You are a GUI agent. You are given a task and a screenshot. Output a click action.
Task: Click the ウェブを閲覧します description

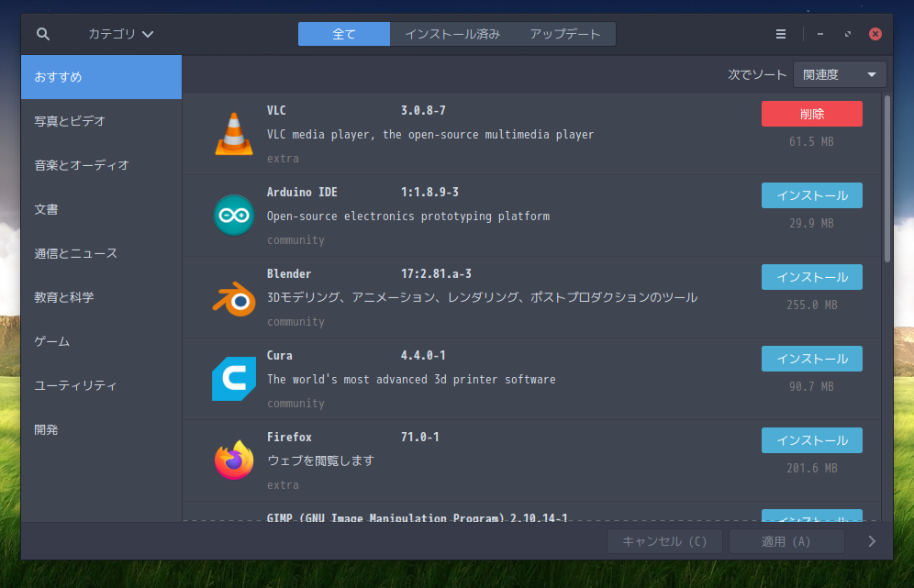(x=320, y=460)
